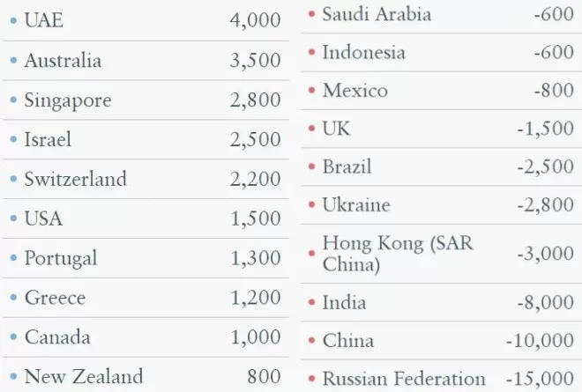Click the blue bullet next to UAE
Screen dimensions: 582x392
[x=14, y=20]
